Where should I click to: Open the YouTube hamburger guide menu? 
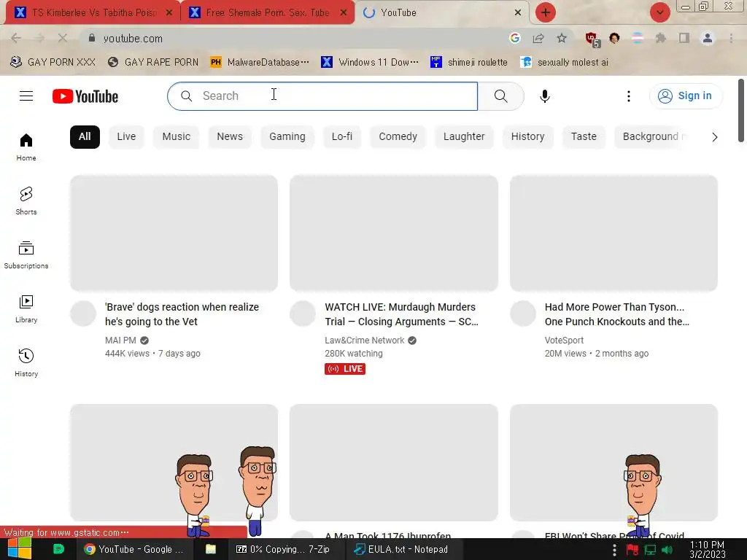coord(26,96)
